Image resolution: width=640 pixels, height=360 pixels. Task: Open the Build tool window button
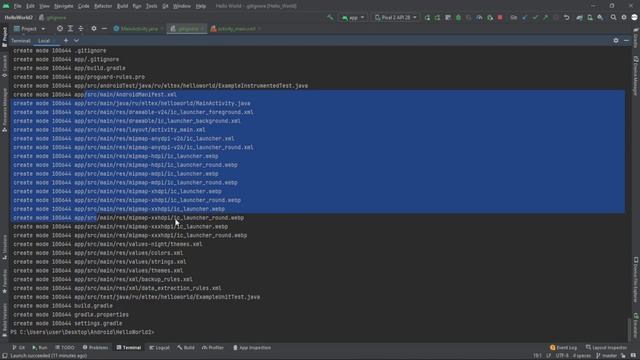click(x=186, y=347)
